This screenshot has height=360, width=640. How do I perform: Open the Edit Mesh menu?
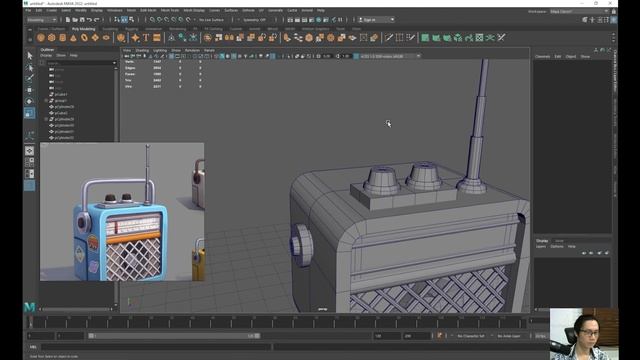148,10
